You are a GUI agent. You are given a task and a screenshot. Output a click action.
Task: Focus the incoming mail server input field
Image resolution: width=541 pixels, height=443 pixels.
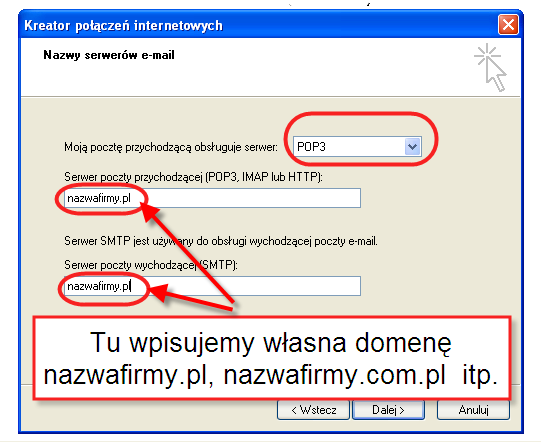pos(213,198)
